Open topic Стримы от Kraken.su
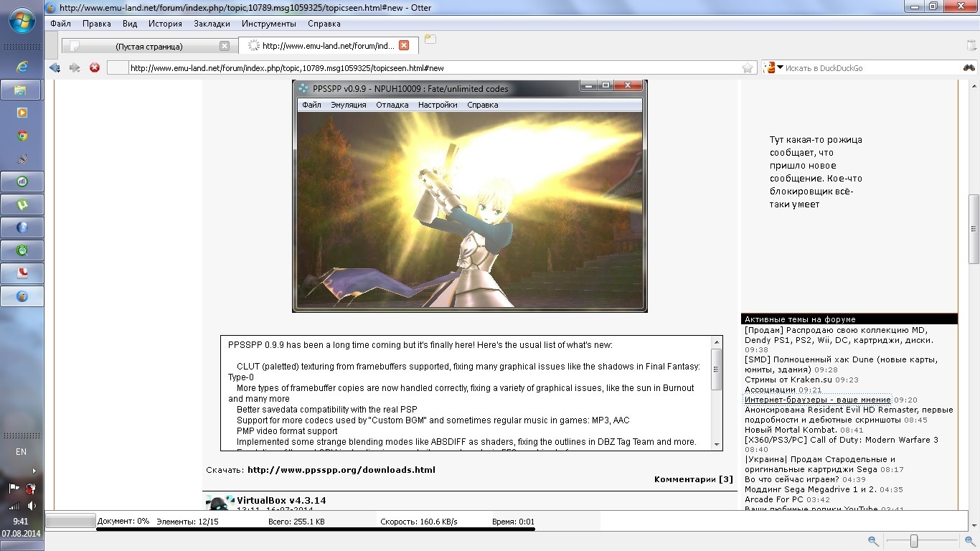 pos(788,380)
